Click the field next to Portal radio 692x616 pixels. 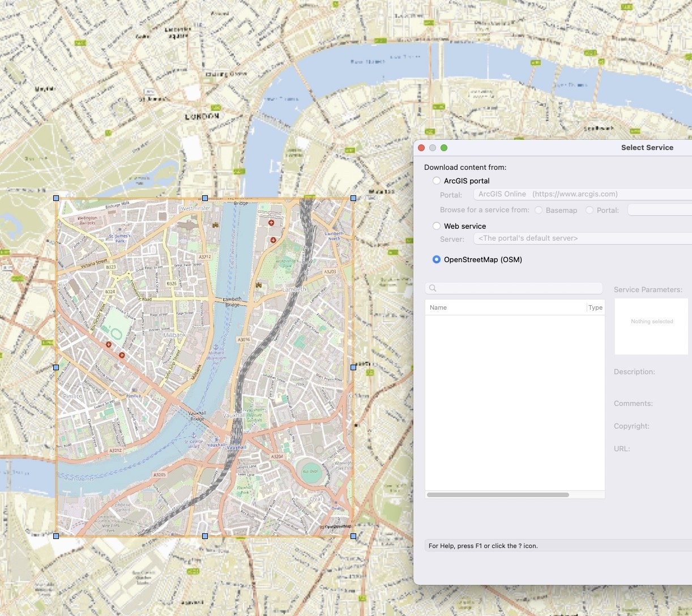(659, 210)
